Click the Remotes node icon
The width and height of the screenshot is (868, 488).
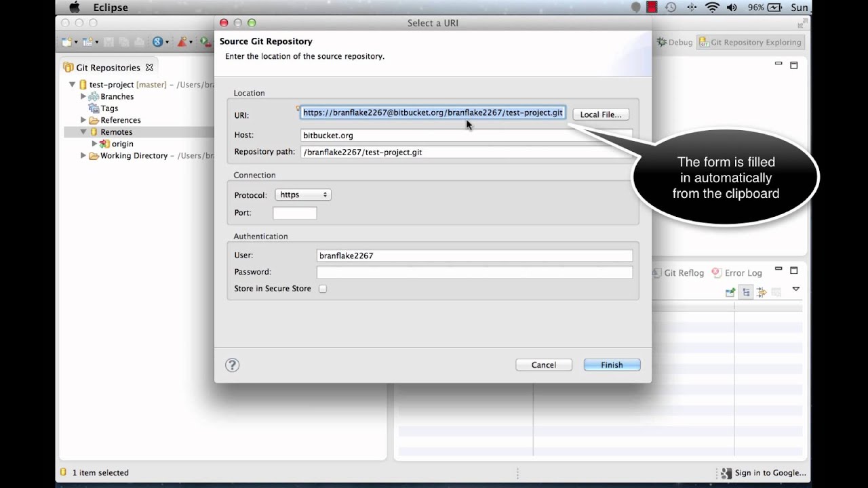(x=94, y=132)
